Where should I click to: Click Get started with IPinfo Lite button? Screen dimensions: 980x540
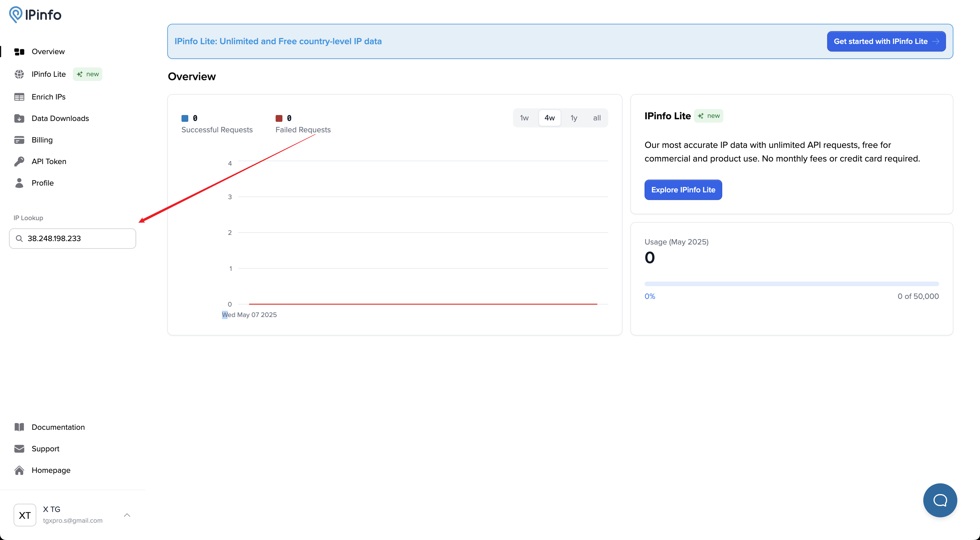pos(886,41)
